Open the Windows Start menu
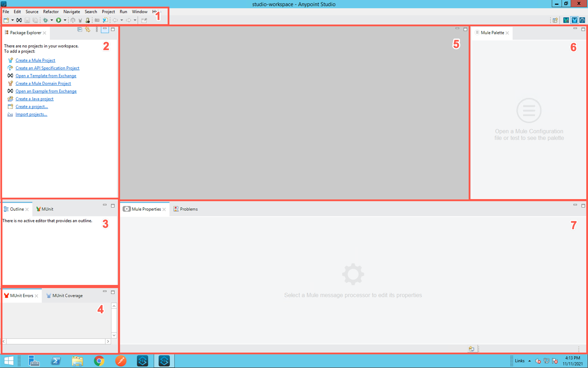Screen dimensions: 588x368 pyautogui.click(x=8, y=361)
